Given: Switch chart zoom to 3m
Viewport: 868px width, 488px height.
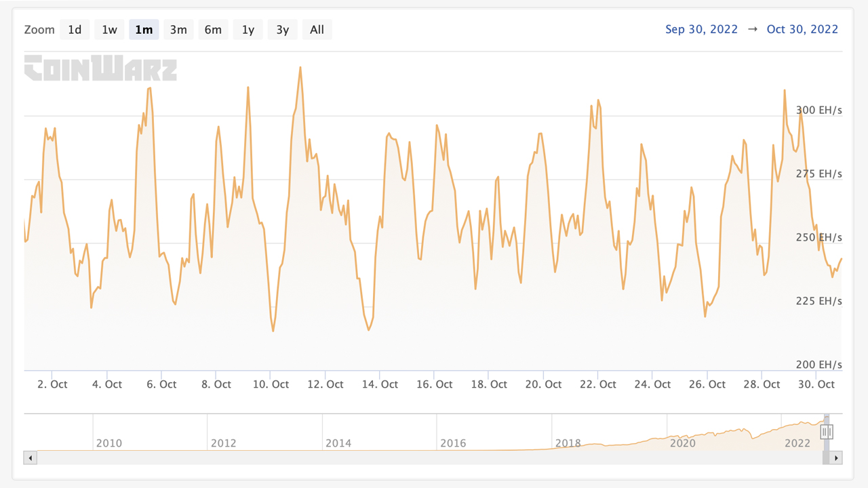Looking at the screenshot, I should click(x=178, y=30).
